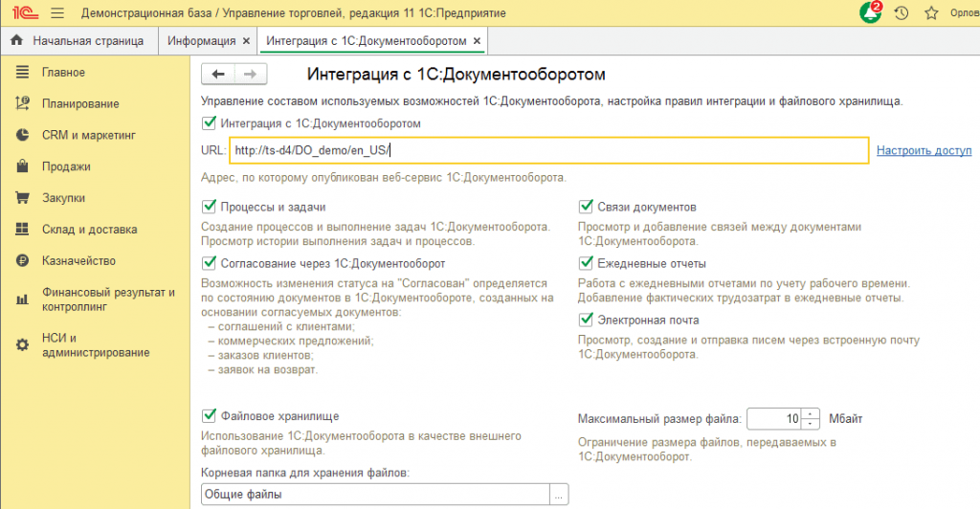Open Финансовый результат и контроллинг section

tap(108, 299)
